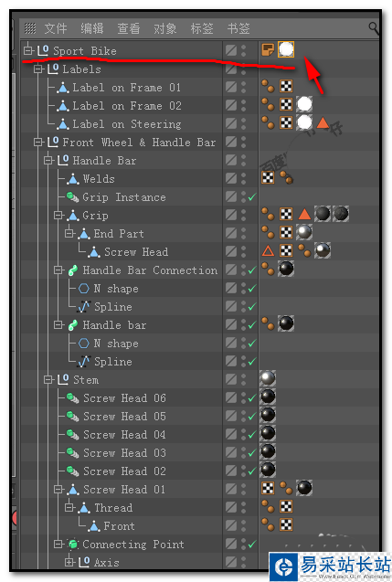The image size is (392, 582).
Task: Click the white material tag on Sport Bike
Action: tap(286, 49)
